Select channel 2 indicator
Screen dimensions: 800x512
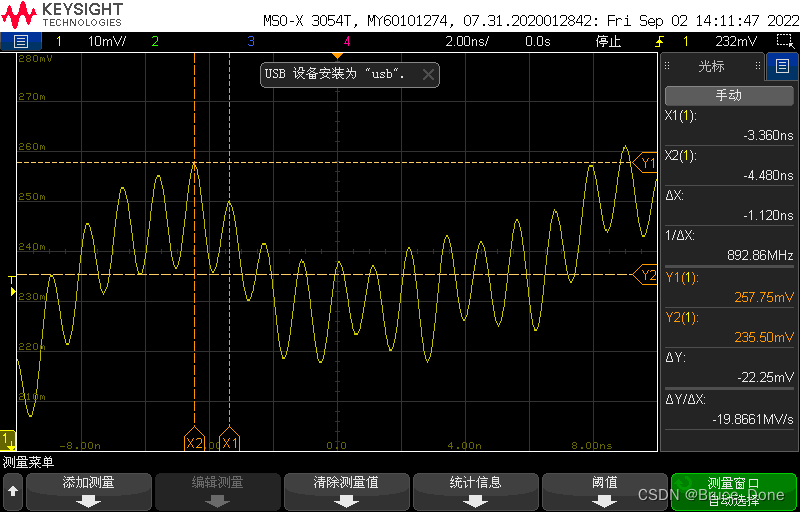155,41
